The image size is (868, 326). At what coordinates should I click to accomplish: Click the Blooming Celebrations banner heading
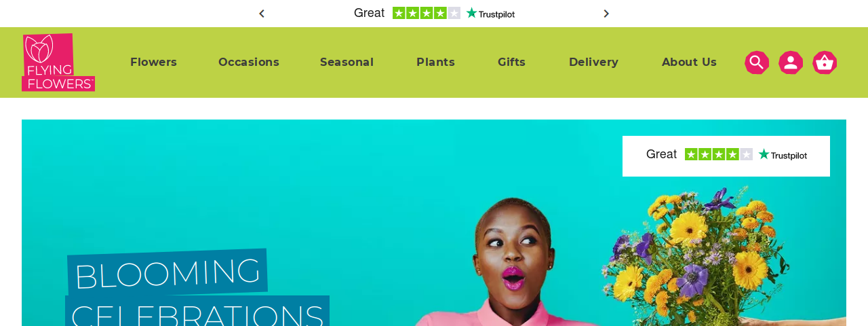coord(197,288)
